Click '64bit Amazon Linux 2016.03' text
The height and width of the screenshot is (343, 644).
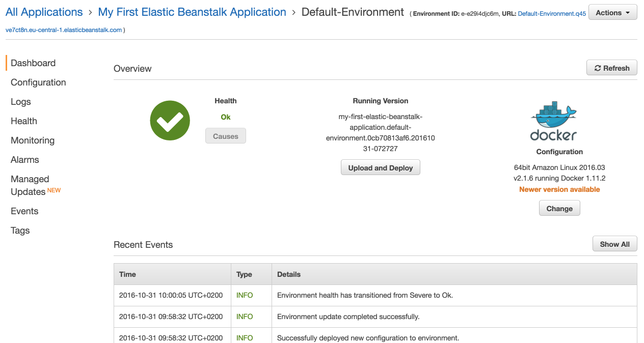[559, 167]
